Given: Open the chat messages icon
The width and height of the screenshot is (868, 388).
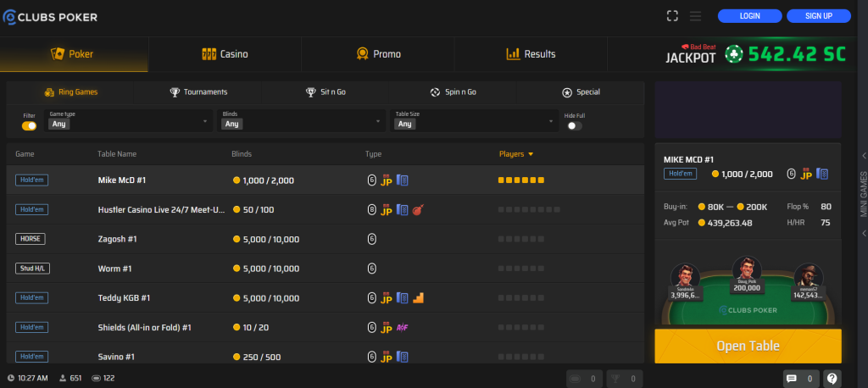Looking at the screenshot, I should [x=792, y=379].
